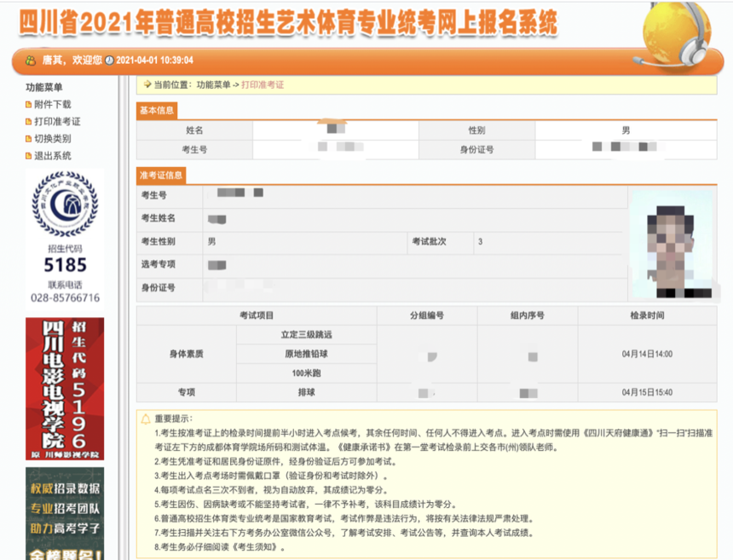Open the 权威招录数据 banner ad
Screen dimensions: 733x560
[x=65, y=513]
